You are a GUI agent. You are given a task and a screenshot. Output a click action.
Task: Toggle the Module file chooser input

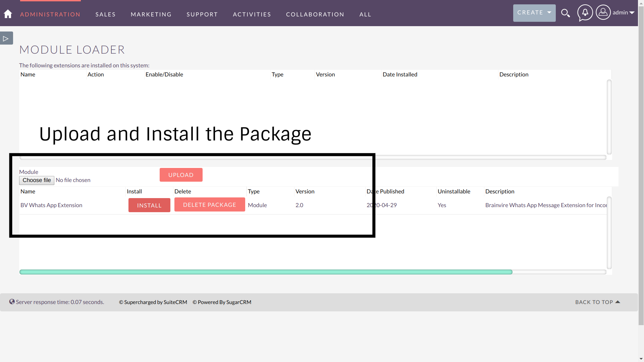click(x=37, y=180)
